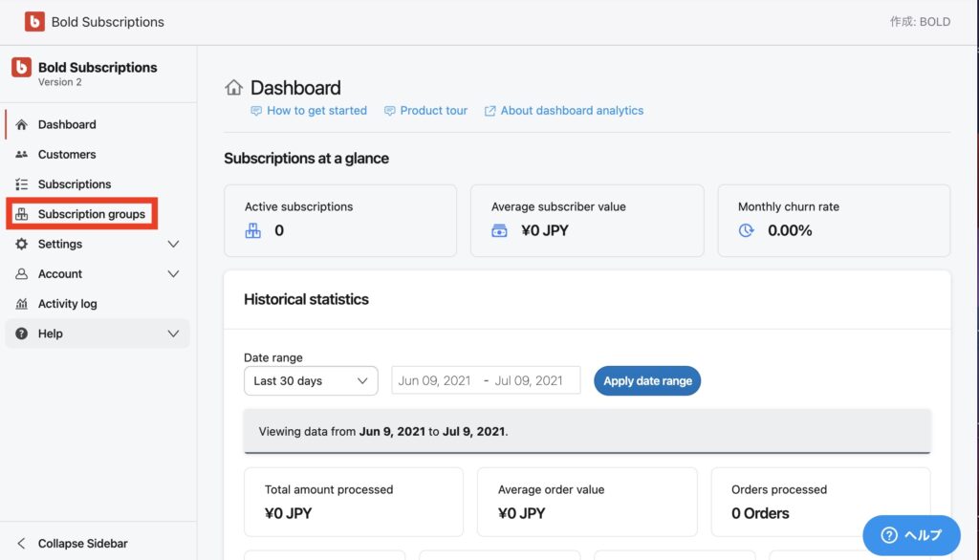Open the Last 30 days date range dropdown
The height and width of the screenshot is (560, 979).
point(311,381)
